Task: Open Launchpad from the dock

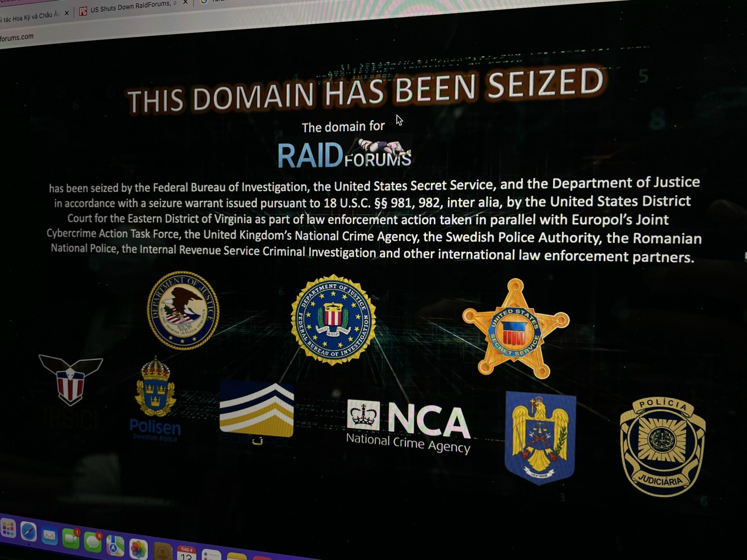Action: pyautogui.click(x=8, y=528)
